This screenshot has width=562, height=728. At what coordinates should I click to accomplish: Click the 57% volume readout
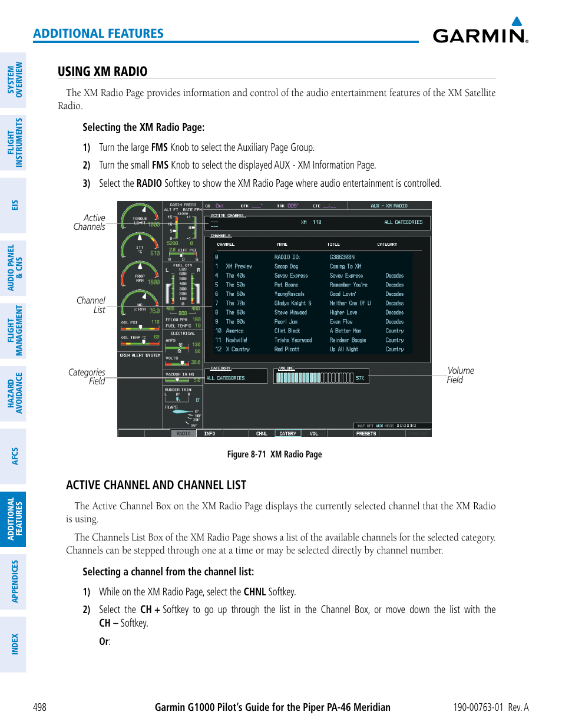tap(360, 378)
